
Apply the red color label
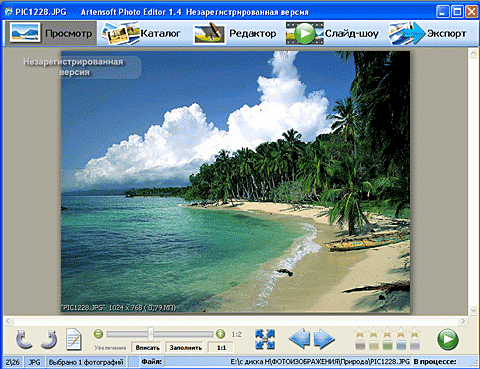coord(360,345)
